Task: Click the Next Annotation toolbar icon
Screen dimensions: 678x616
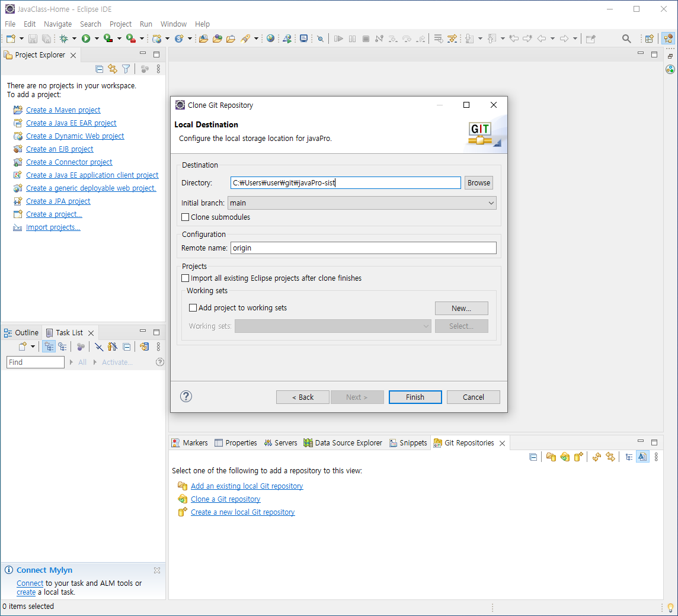Action: 470,38
